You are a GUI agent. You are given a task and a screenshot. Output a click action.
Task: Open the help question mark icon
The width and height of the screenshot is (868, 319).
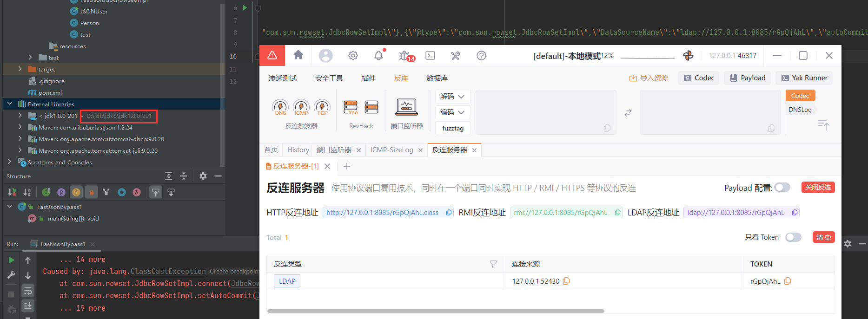pos(481,56)
